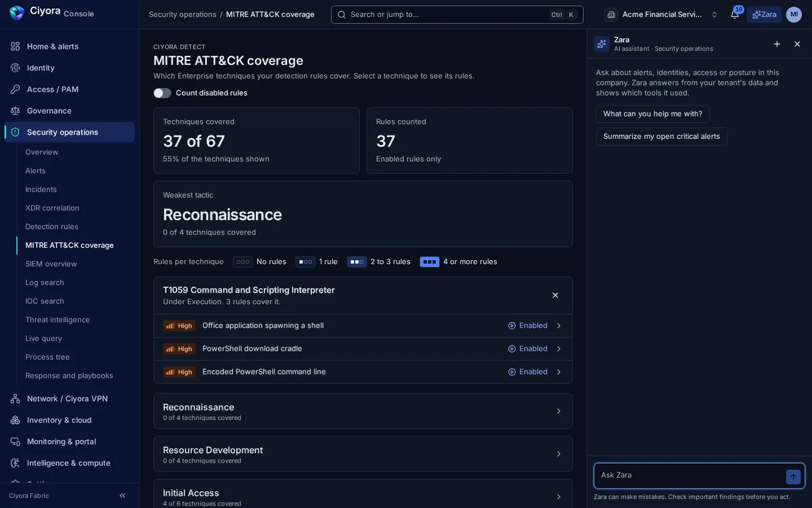Open Governance scales section
The image size is (812, 508).
click(x=70, y=110)
